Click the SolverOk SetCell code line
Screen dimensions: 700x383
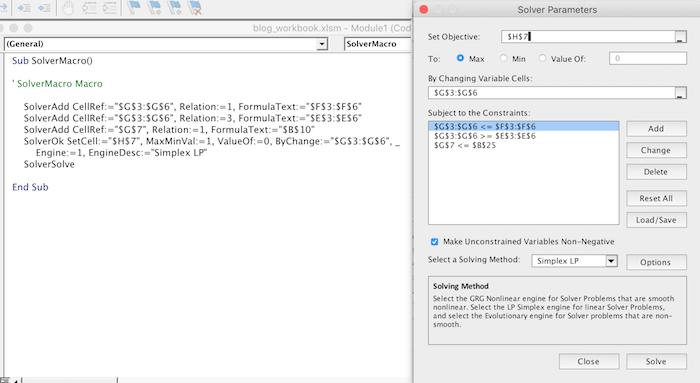[x=212, y=142]
